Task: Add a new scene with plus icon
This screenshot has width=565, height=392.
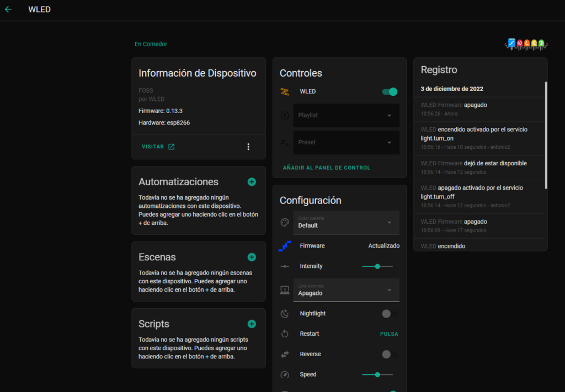Action: click(x=252, y=257)
